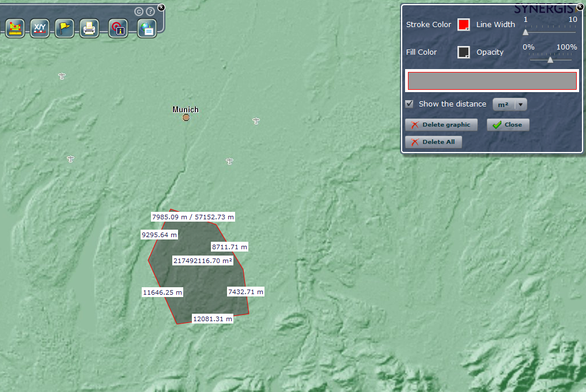Open the Fill Color picker

(463, 52)
